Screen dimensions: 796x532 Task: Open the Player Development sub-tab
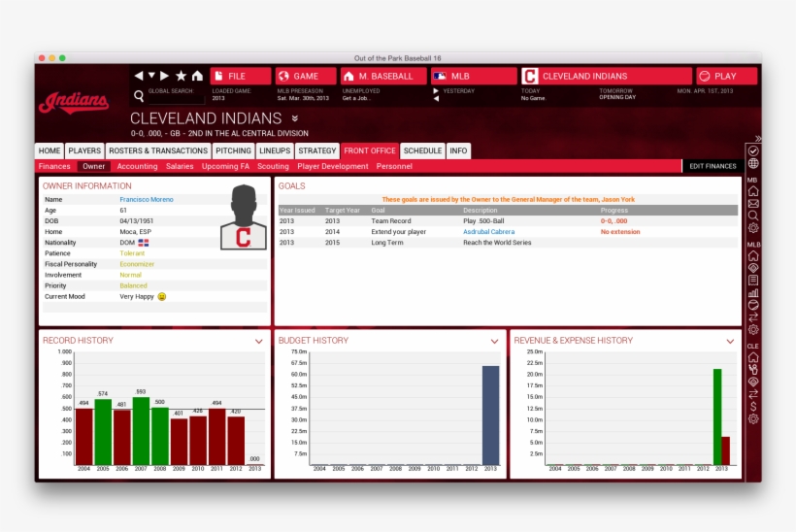point(333,166)
